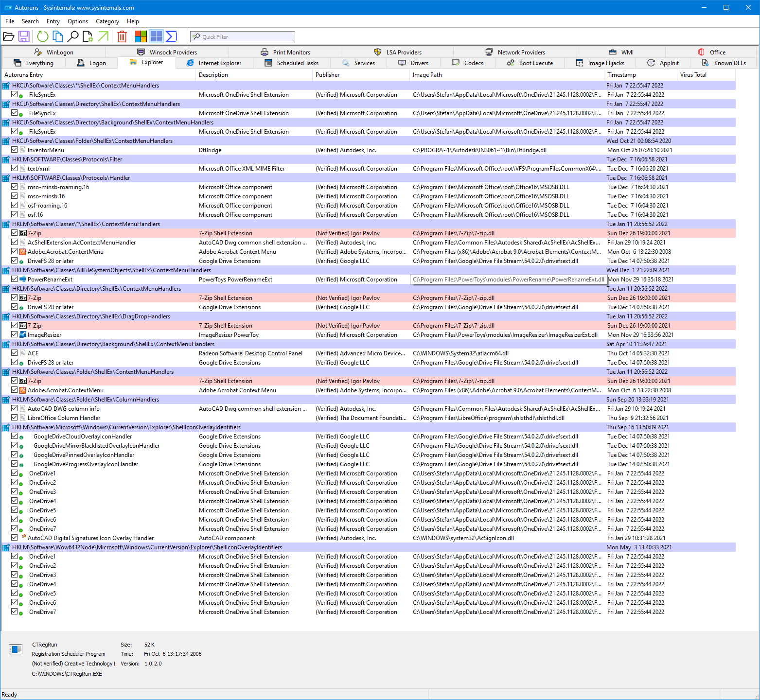Select HKCU\Software\Classes\Folder\ShellEx\ContextMenuHandlers key row
760x700 pixels.
(x=369, y=141)
